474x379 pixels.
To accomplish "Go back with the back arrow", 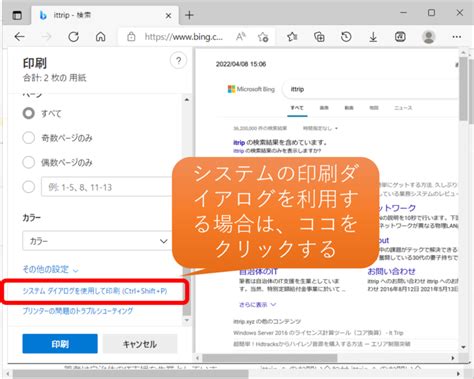I will pos(20,37).
